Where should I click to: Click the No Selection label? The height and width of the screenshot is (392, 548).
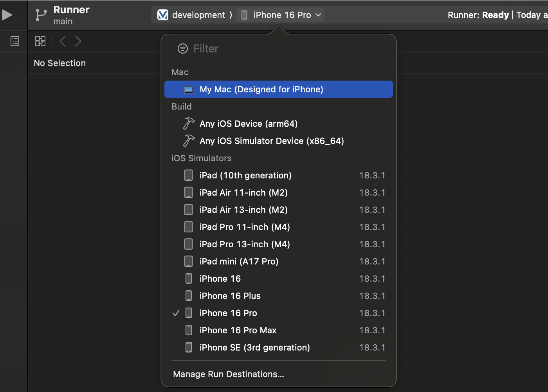tap(60, 63)
